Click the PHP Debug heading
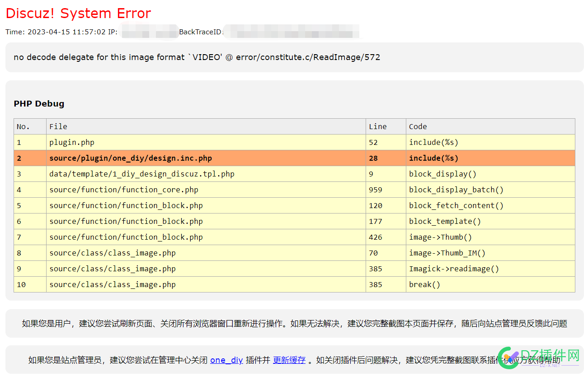 click(39, 104)
